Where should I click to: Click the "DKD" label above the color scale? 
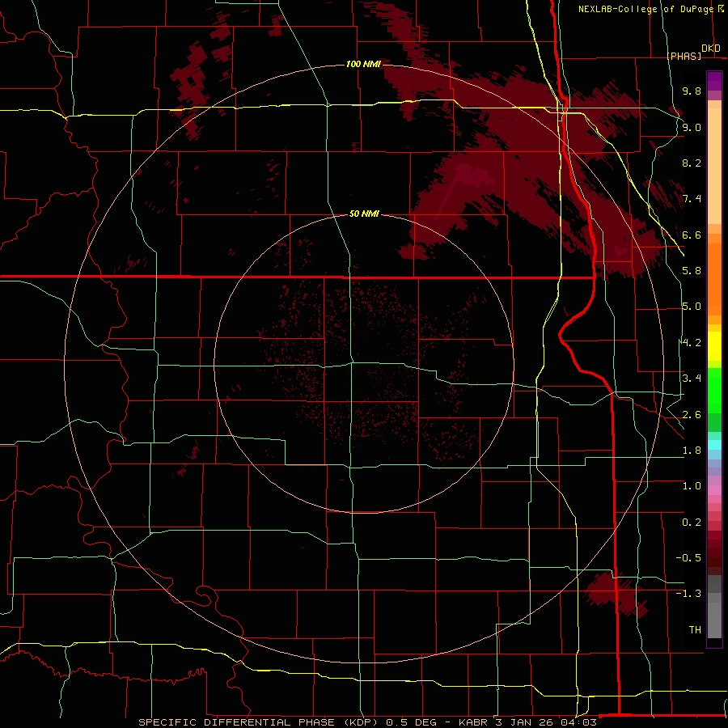711,49
